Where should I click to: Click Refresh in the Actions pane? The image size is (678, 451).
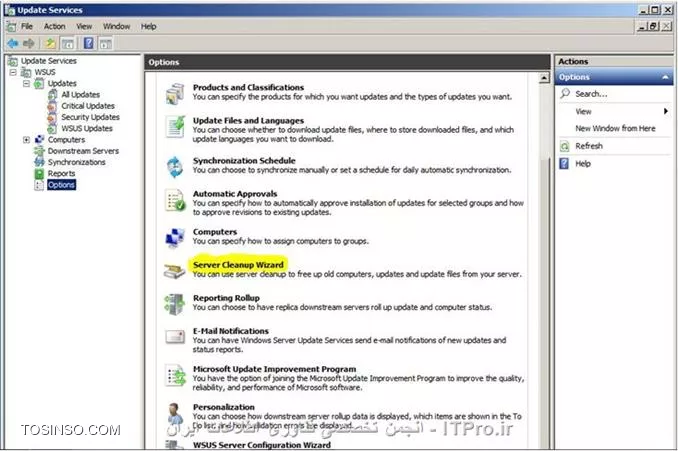pos(589,146)
